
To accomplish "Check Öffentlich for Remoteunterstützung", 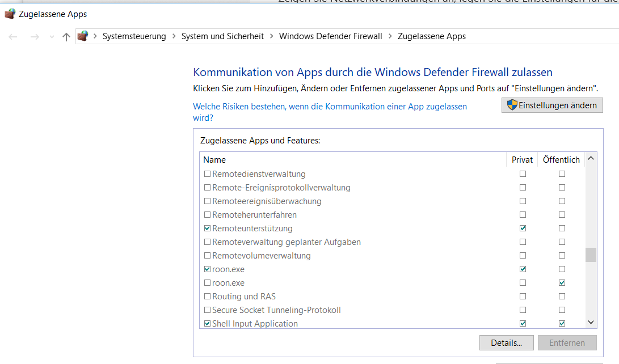I will [x=562, y=228].
